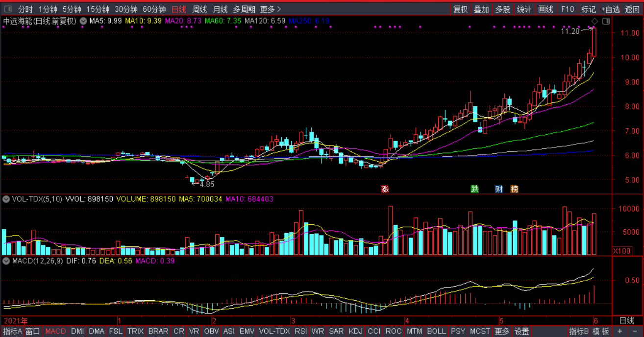The image size is (644, 337).
Task: Select the OBV indicator tab
Action: click(211, 332)
